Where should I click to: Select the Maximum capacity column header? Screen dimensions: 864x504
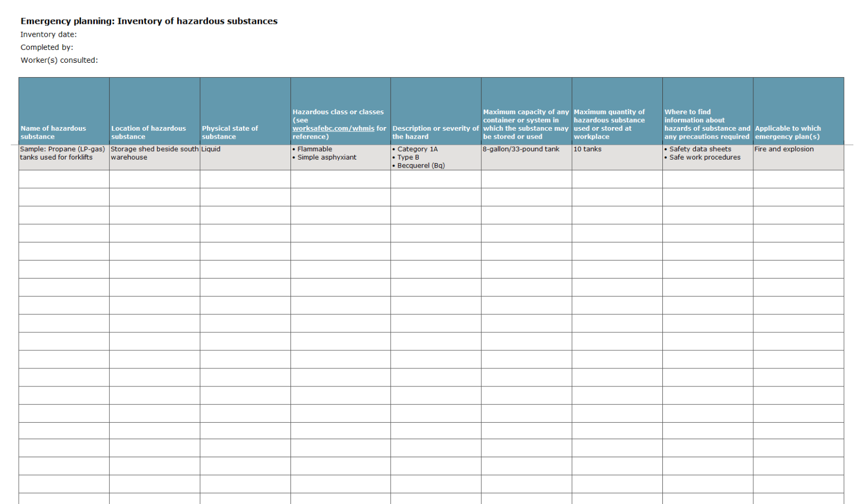click(526, 124)
